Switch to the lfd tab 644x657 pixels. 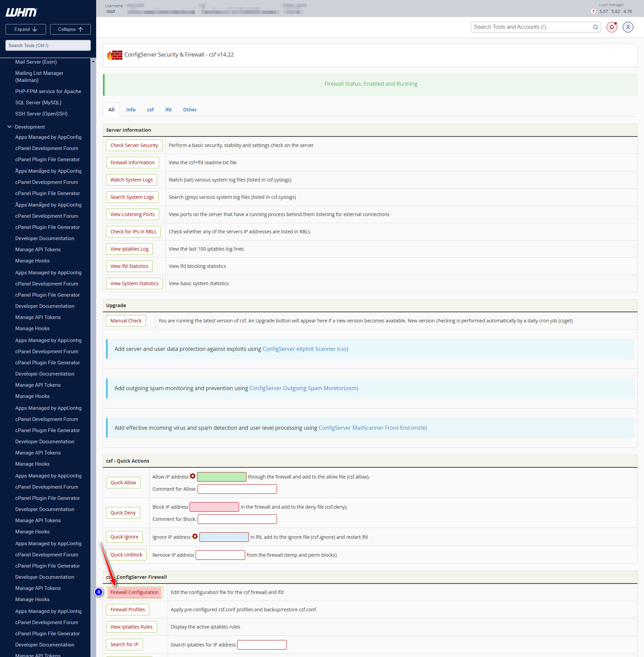pyautogui.click(x=168, y=109)
